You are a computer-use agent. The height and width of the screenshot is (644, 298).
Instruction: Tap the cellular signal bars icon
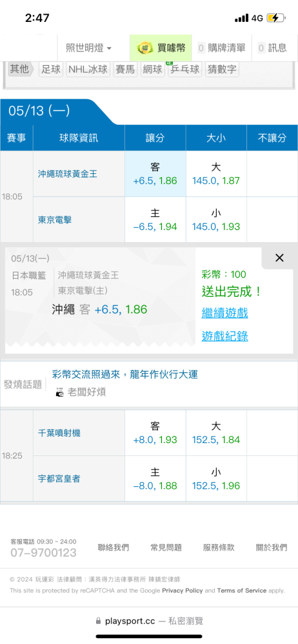click(x=242, y=18)
